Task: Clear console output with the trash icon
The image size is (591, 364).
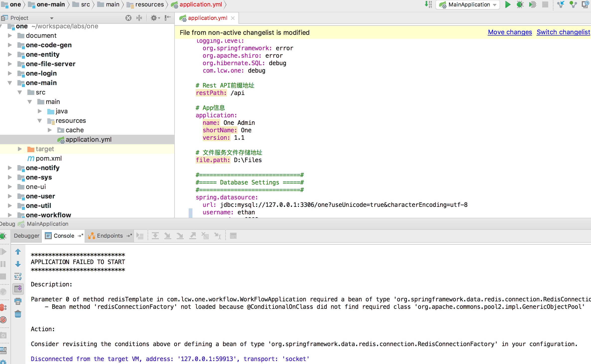Action: point(18,314)
